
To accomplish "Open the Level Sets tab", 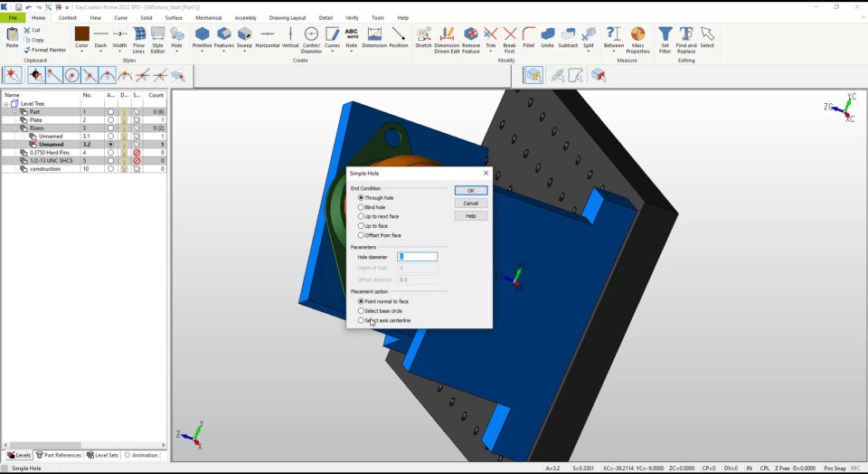I will (102, 455).
